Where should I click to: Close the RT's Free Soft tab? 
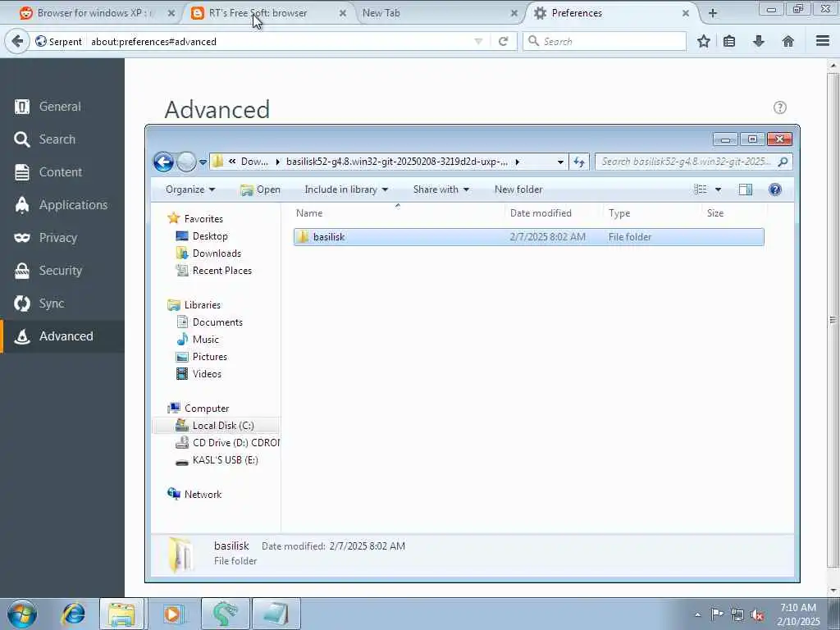(x=343, y=13)
